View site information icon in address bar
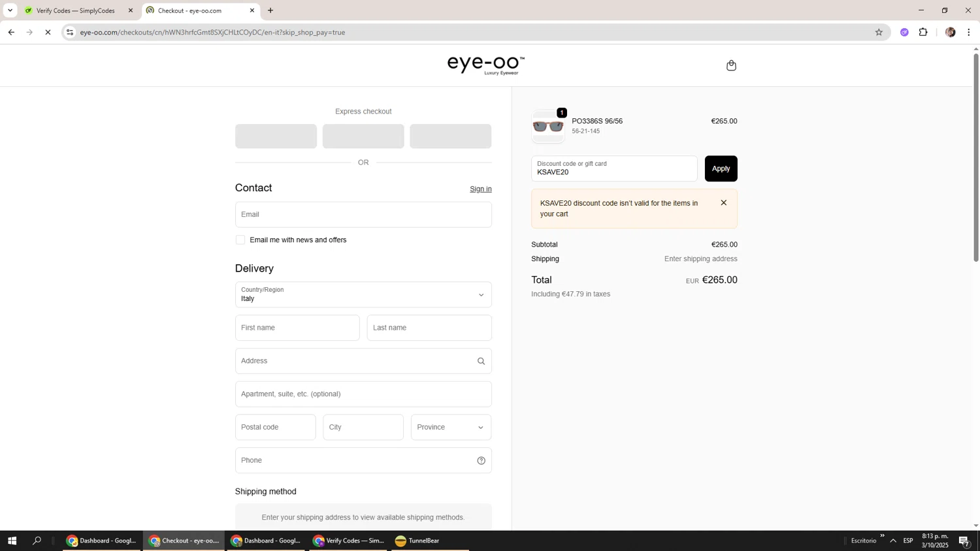This screenshot has width=980, height=551. (70, 32)
